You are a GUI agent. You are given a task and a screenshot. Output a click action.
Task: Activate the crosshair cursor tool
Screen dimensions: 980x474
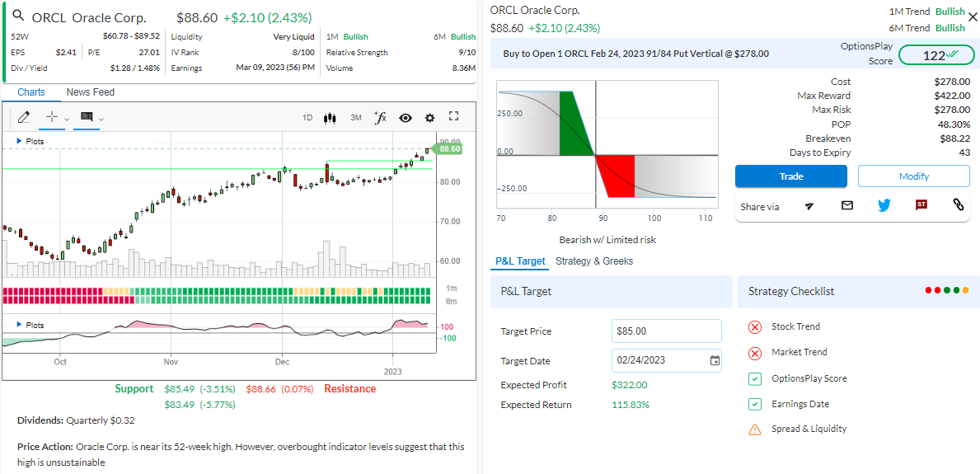[x=53, y=117]
